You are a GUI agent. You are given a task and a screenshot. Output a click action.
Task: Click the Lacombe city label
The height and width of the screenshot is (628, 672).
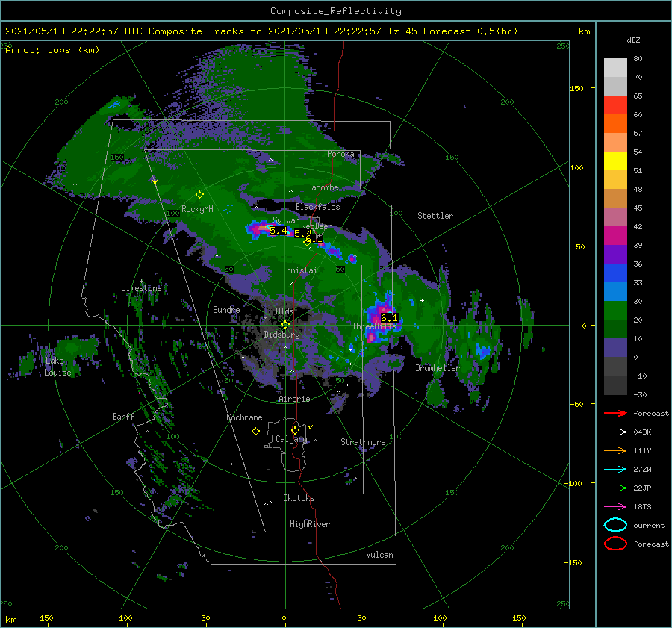(x=323, y=187)
